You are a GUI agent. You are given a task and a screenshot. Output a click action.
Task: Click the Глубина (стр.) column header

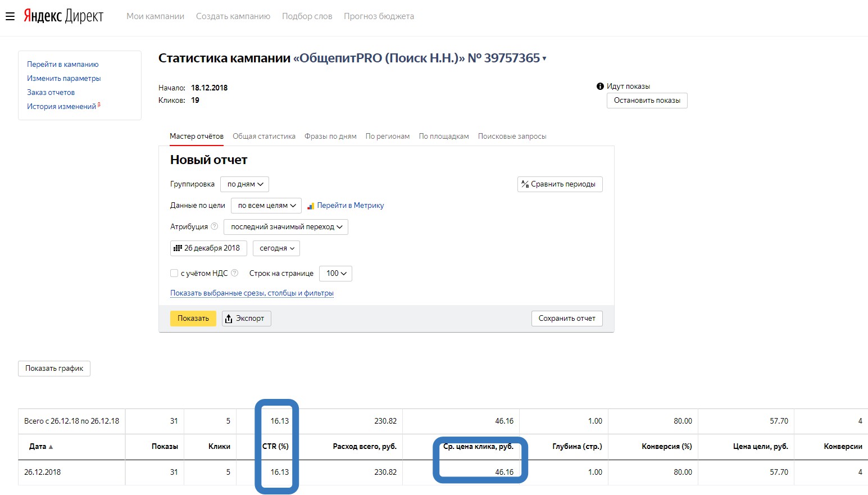(x=577, y=447)
